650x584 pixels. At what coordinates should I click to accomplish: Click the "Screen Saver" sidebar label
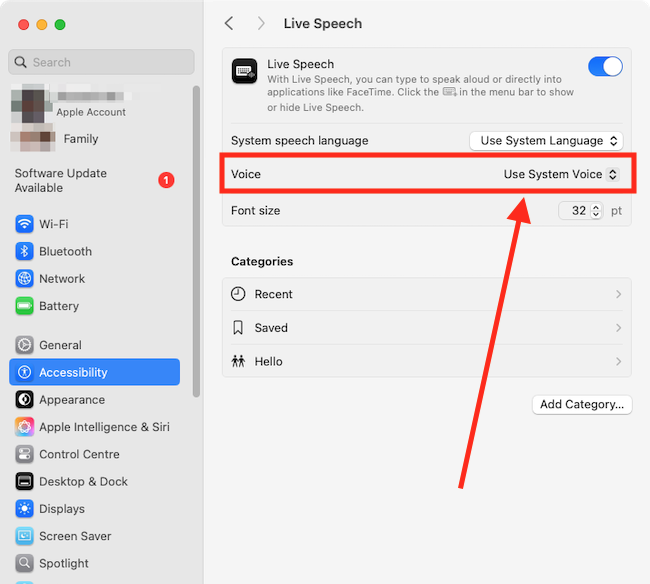pos(75,536)
